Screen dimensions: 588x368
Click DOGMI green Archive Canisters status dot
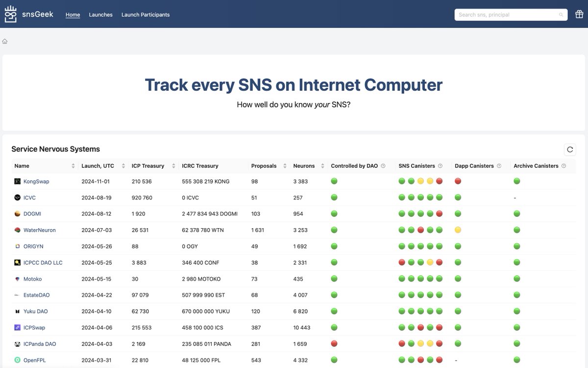pos(517,213)
